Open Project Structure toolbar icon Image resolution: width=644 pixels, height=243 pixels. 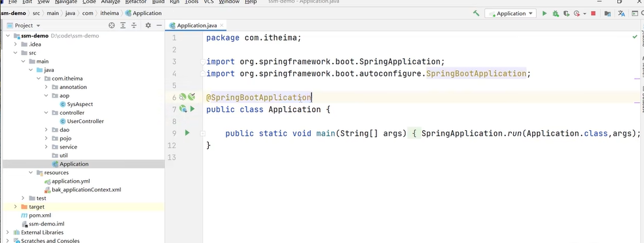[607, 14]
